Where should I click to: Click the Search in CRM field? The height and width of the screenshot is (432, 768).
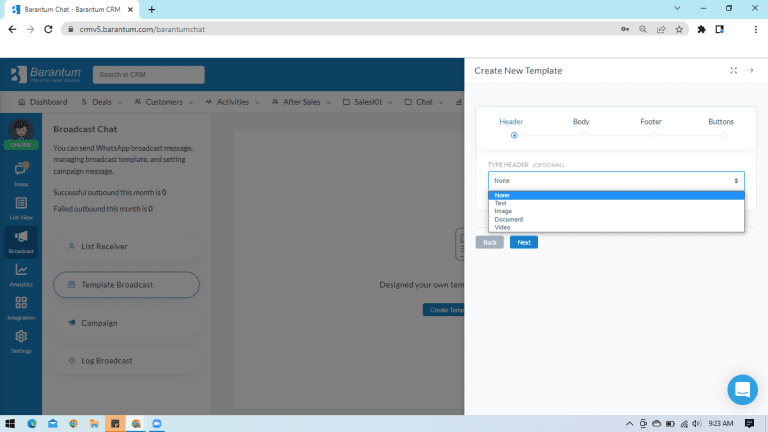tap(148, 75)
